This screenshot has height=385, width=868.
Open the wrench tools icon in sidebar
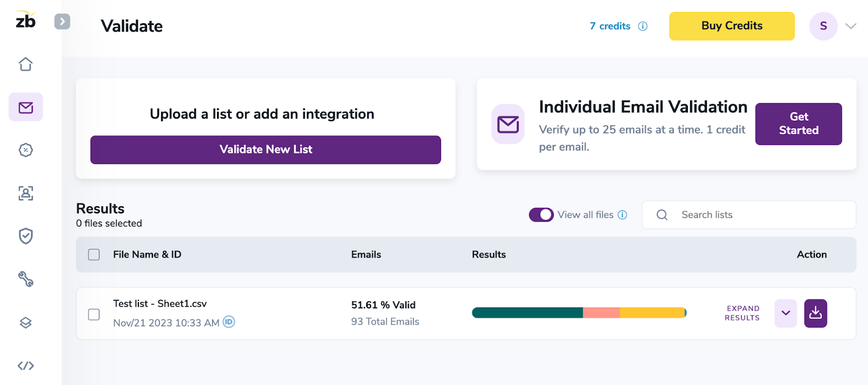[x=25, y=279]
